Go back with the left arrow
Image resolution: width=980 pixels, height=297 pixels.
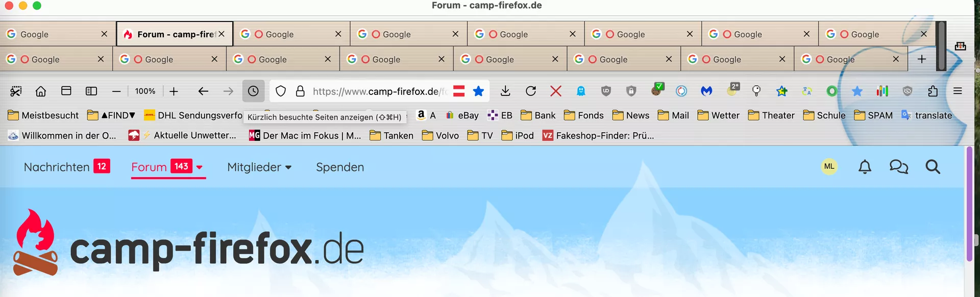203,91
